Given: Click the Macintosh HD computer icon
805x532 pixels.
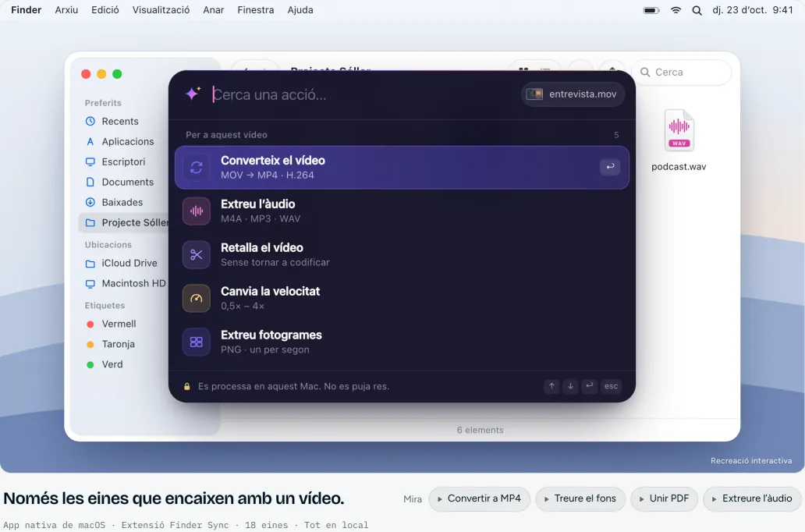Looking at the screenshot, I should (x=90, y=283).
